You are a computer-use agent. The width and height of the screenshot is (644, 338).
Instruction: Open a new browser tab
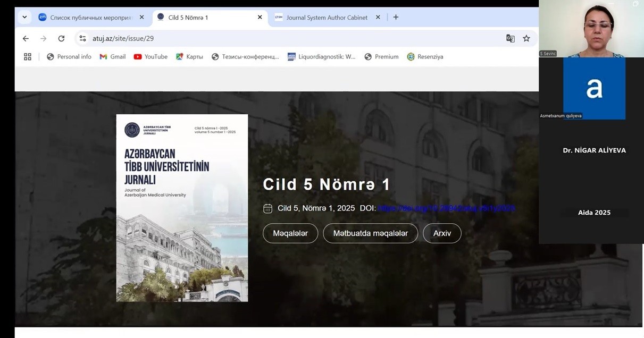[396, 17]
